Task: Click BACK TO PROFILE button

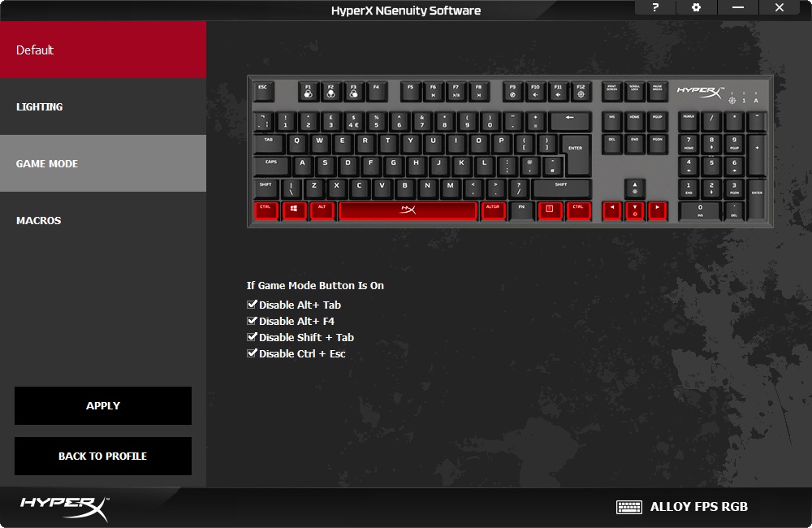Action: [x=103, y=456]
